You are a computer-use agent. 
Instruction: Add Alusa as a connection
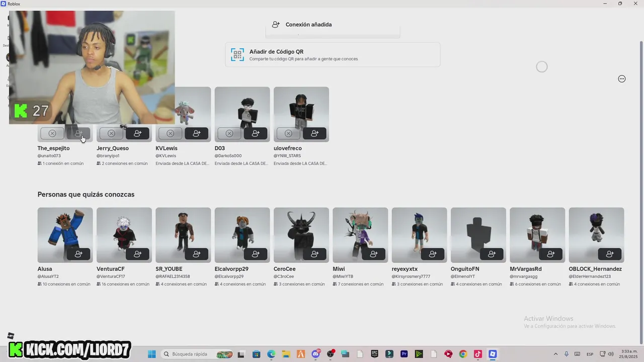[78, 254]
